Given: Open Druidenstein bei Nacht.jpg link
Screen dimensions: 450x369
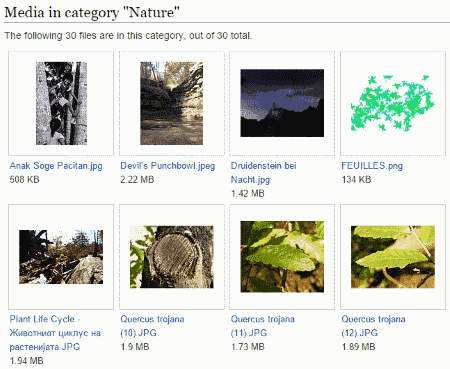Looking at the screenshot, I should coord(264,173).
